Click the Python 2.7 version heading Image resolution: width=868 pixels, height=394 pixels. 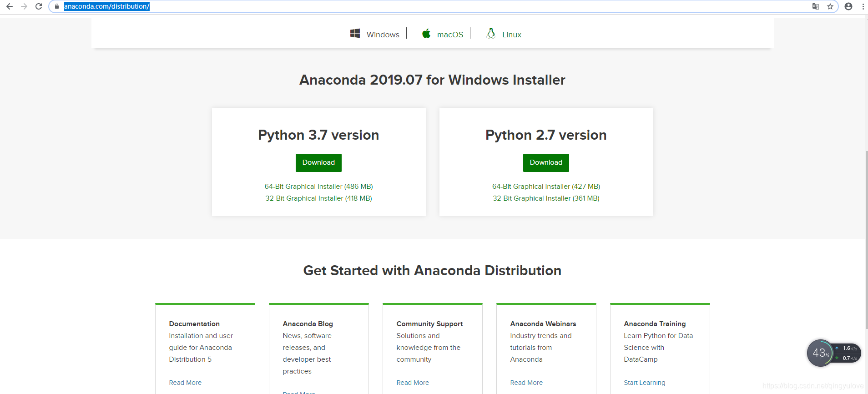tap(546, 135)
